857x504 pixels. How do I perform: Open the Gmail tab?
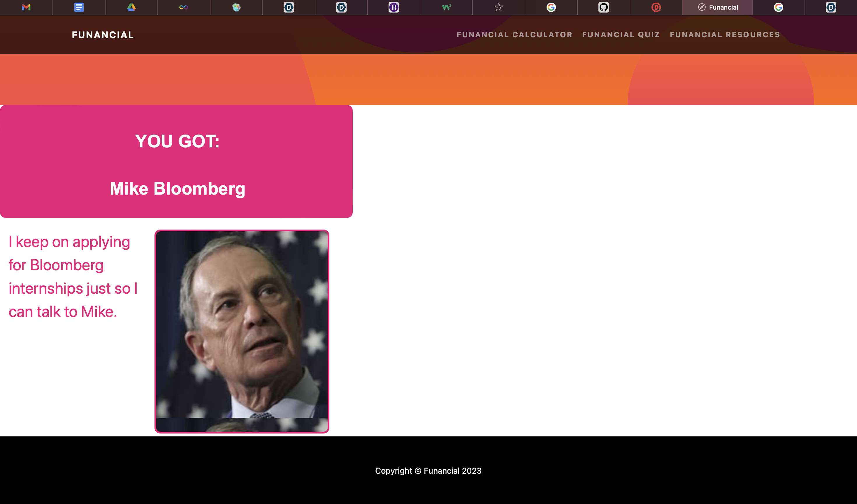point(26,7)
